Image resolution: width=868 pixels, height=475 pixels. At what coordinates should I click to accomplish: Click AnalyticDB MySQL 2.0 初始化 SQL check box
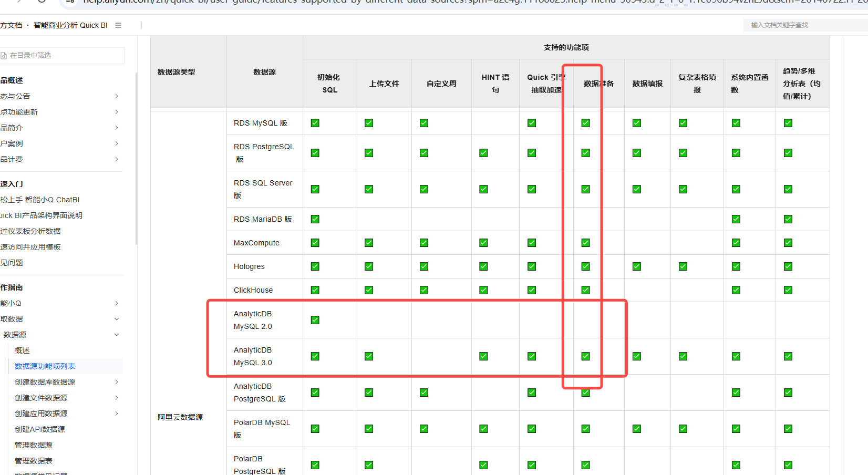[x=315, y=320]
